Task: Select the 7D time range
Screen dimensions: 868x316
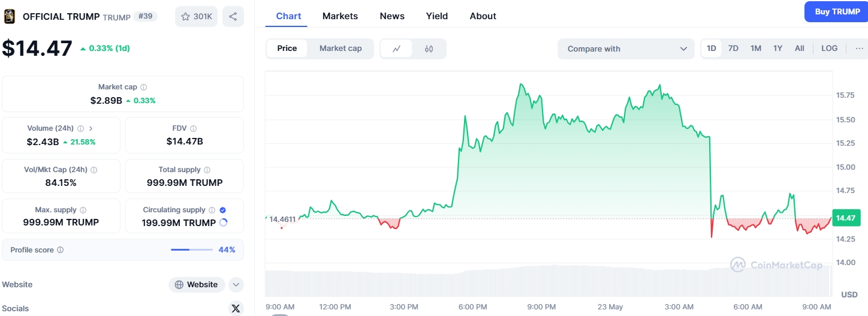Action: [733, 49]
